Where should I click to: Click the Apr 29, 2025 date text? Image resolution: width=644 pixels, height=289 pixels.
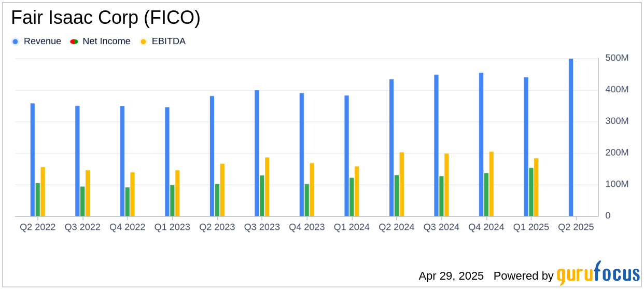coord(451,276)
